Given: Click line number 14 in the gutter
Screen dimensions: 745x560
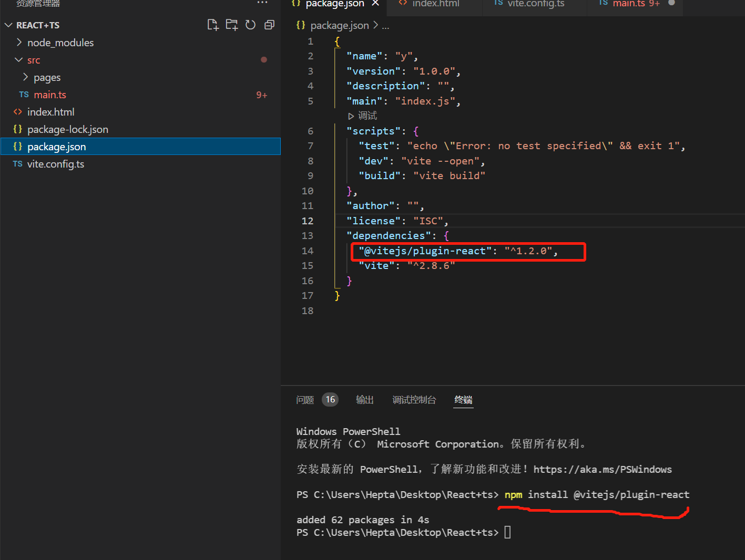Looking at the screenshot, I should [x=308, y=251].
